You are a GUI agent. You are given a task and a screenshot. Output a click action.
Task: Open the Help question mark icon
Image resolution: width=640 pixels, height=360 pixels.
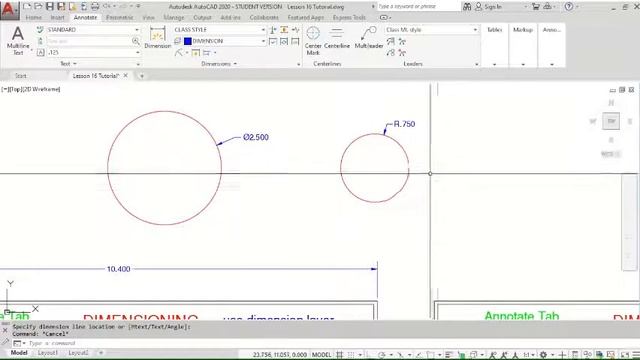click(569, 7)
